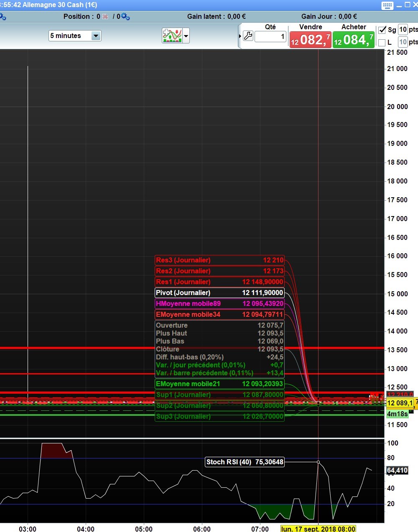Viewport: 418px width, 532px height.
Task: Click the Sg points value field
Action: click(403, 29)
